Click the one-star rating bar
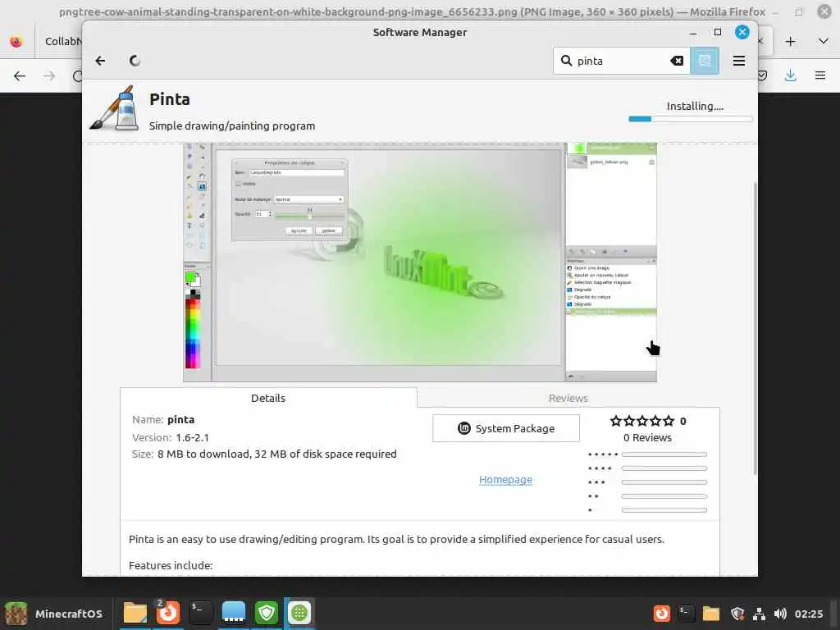The image size is (840, 630). 664,510
